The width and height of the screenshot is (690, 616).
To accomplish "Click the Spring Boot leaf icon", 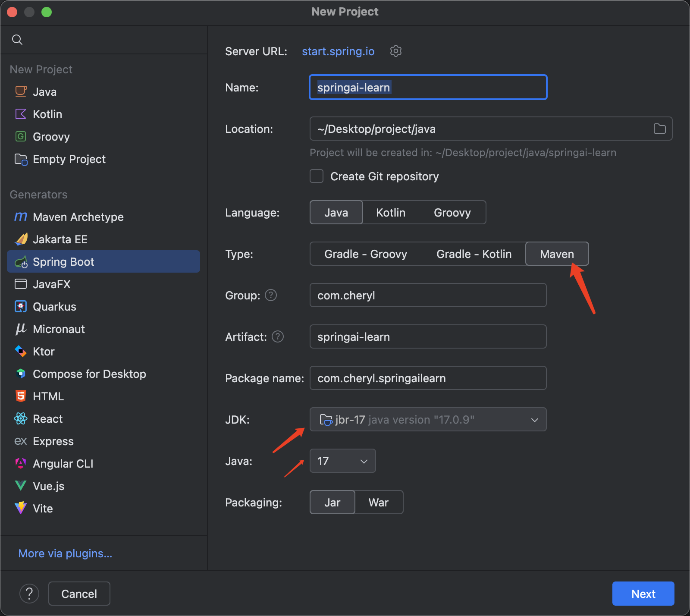I will (x=21, y=262).
